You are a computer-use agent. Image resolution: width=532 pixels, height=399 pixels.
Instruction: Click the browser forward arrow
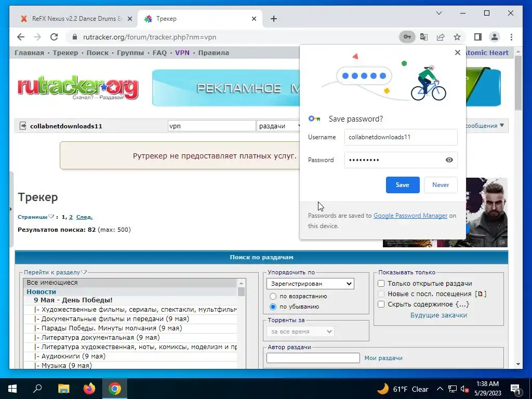click(37, 37)
